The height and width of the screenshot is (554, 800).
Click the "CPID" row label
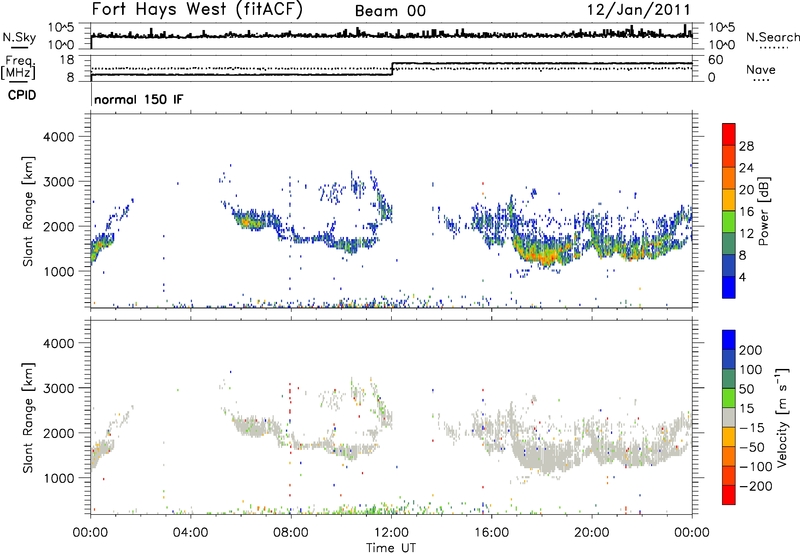point(22,95)
